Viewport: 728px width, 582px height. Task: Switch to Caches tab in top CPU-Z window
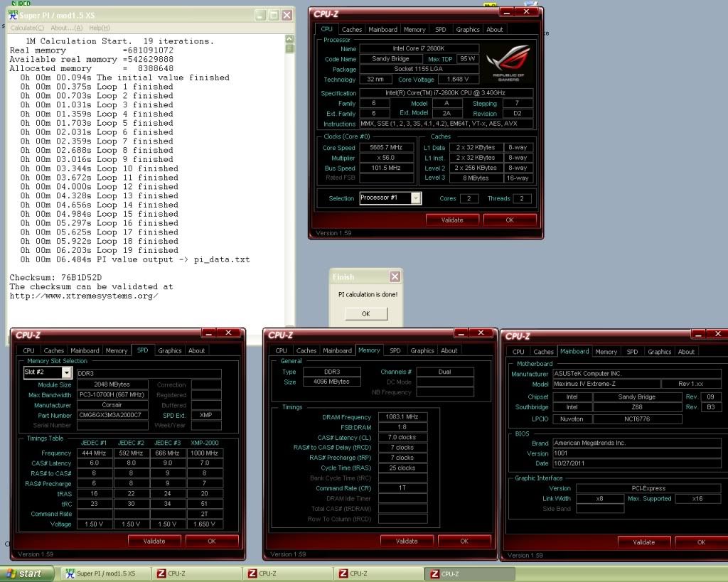click(352, 29)
